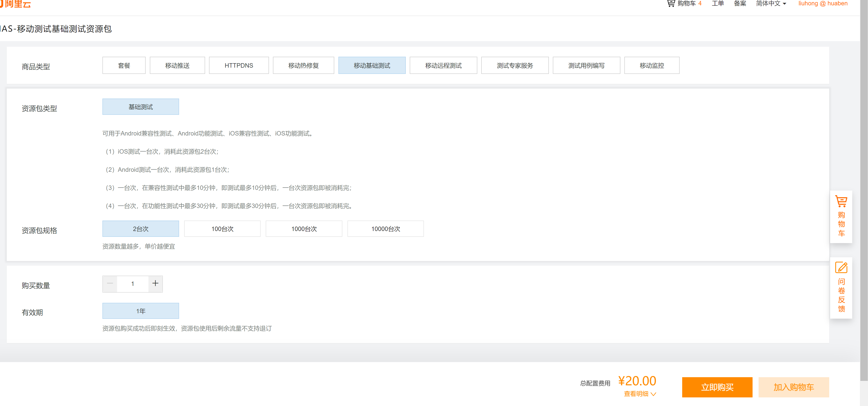Choose the 1000台次 package size
This screenshot has height=406, width=868.
click(x=304, y=229)
